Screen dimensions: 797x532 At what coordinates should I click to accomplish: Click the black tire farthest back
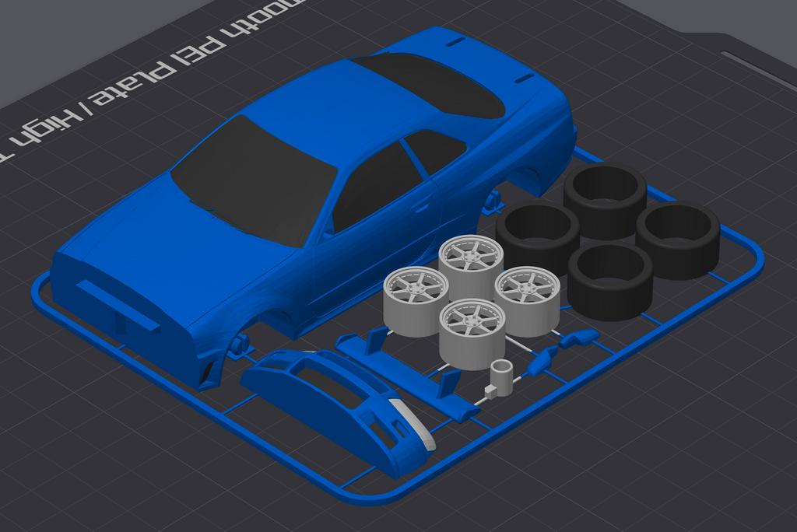[605, 198]
